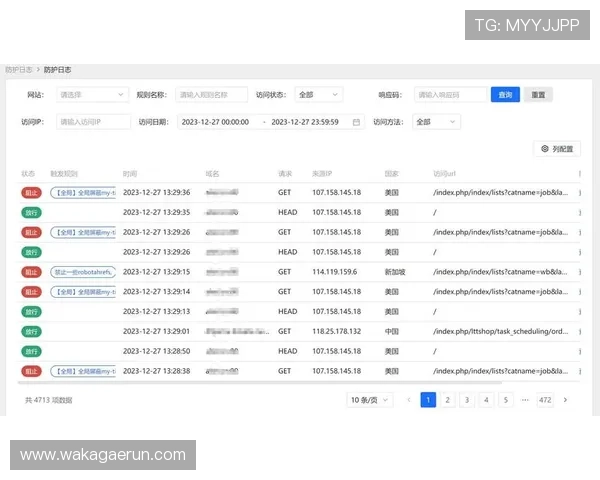Click the 时间 column header
Image resolution: width=600 pixels, height=480 pixels.
[130, 174]
